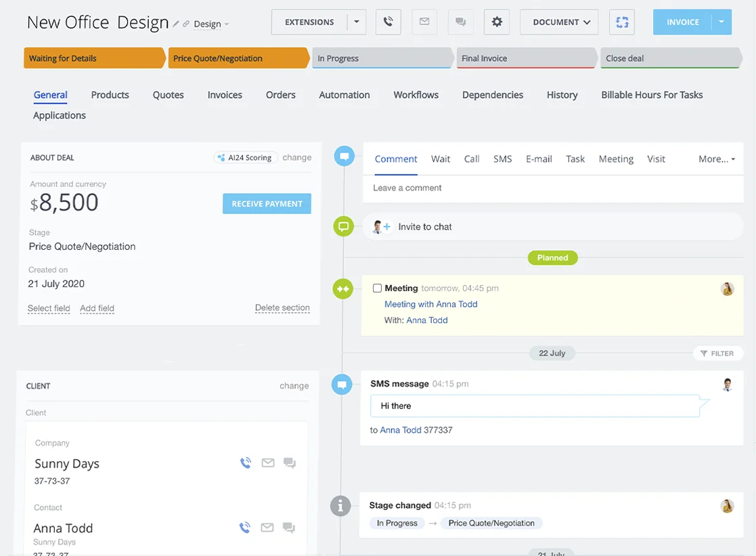
Task: Open the Invoice button dropdown arrow
Action: (x=721, y=22)
